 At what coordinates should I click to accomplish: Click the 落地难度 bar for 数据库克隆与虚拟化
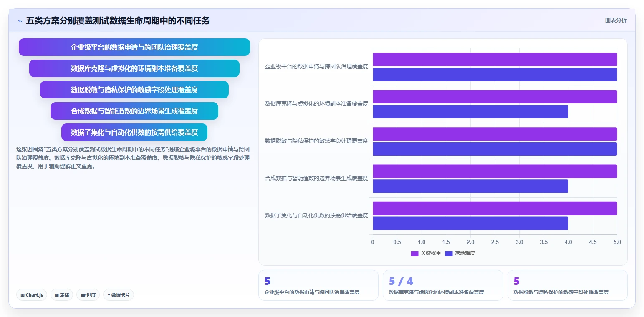[470, 111]
